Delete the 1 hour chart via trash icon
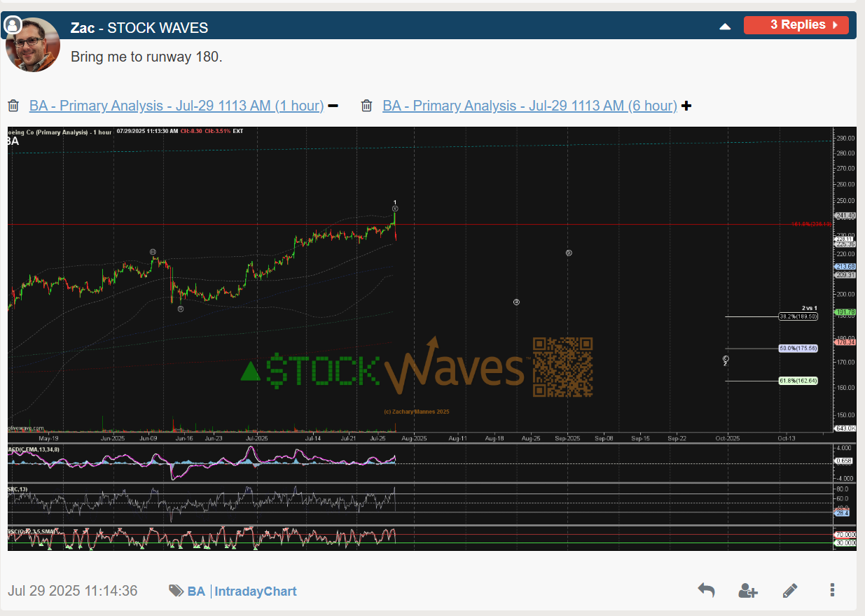 (13, 106)
